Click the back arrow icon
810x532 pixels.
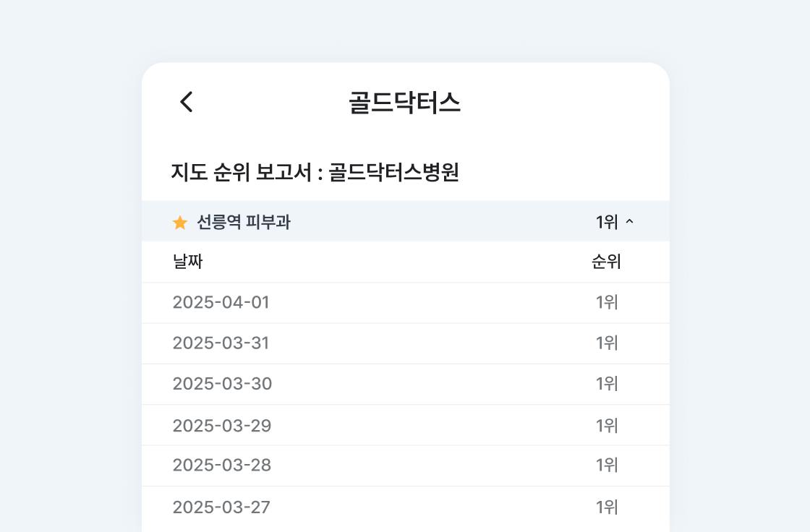187,102
